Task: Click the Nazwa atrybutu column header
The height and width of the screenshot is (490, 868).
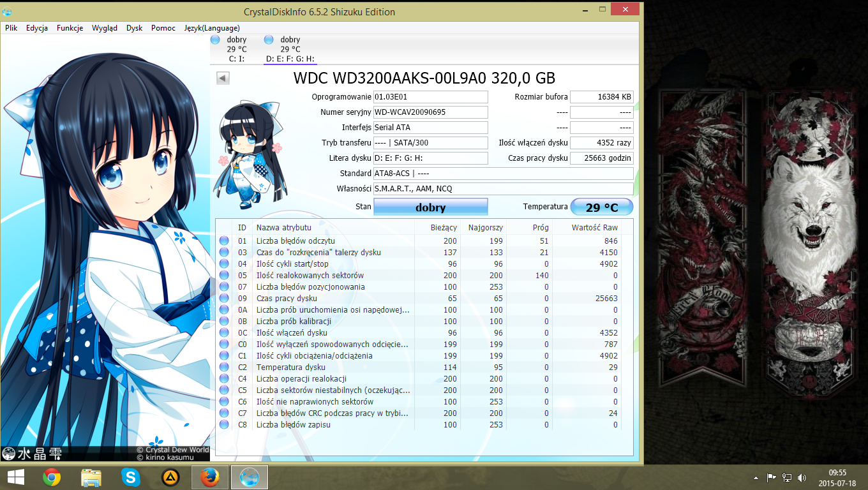Action: tap(333, 227)
